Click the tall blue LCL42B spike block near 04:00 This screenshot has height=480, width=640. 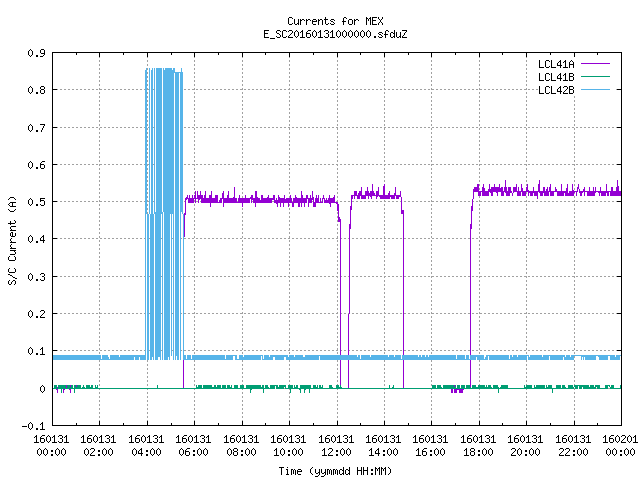pyautogui.click(x=164, y=212)
